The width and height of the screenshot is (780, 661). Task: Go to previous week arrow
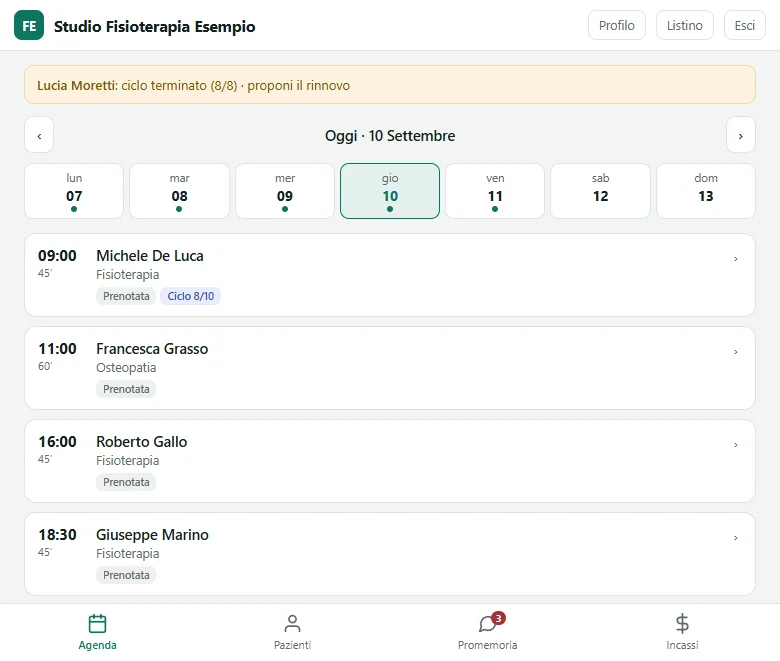pyautogui.click(x=39, y=135)
